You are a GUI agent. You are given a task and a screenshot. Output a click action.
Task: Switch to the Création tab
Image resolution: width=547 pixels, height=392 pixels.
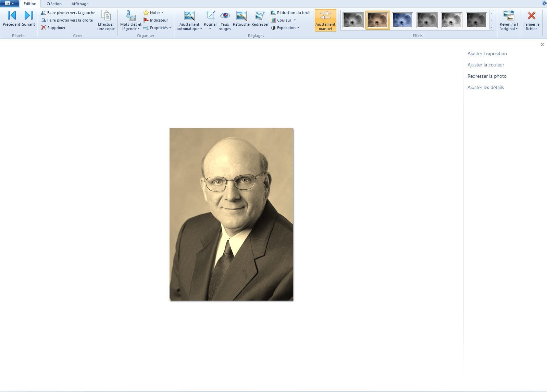point(54,4)
